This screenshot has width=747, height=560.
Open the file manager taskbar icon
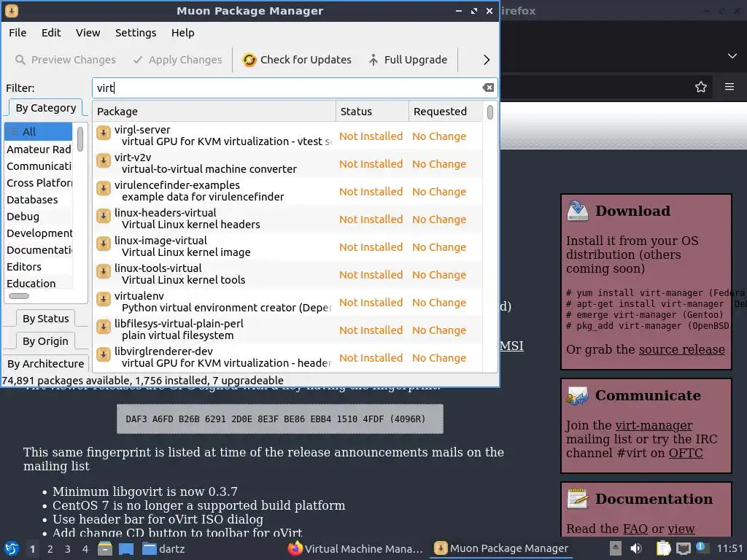pyautogui.click(x=105, y=548)
